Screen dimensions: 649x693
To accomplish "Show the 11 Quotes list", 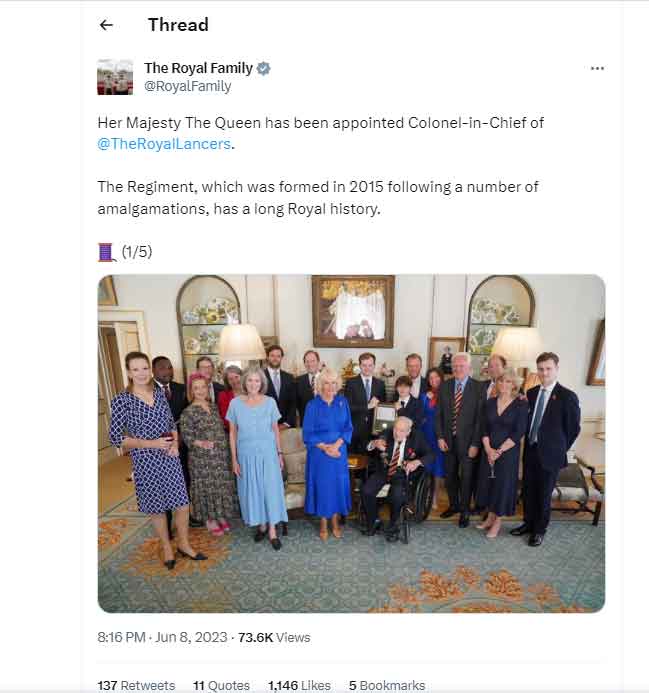I will tap(221, 685).
